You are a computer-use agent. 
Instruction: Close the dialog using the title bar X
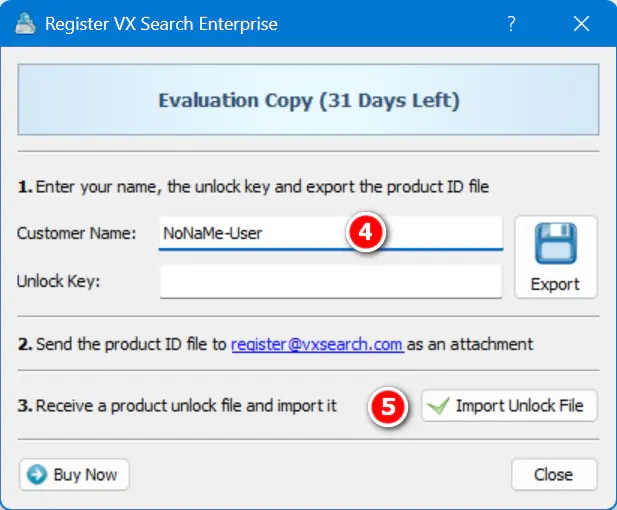tap(581, 24)
